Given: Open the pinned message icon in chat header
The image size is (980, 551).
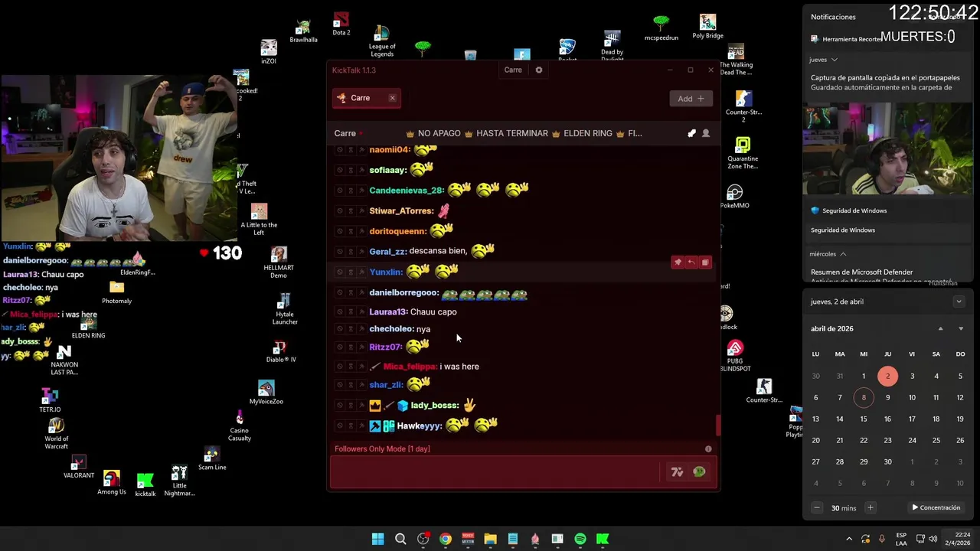Looking at the screenshot, I should pyautogui.click(x=692, y=133).
